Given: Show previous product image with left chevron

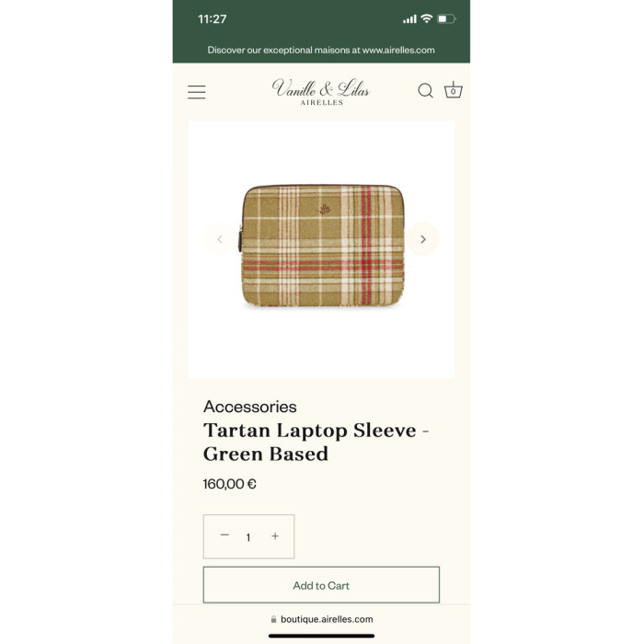Looking at the screenshot, I should click(x=220, y=239).
